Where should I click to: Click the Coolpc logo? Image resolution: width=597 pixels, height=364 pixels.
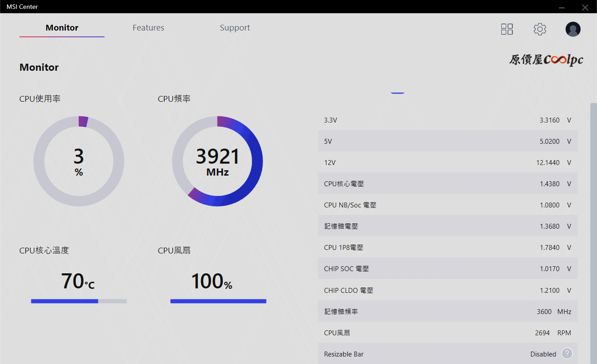pos(546,60)
